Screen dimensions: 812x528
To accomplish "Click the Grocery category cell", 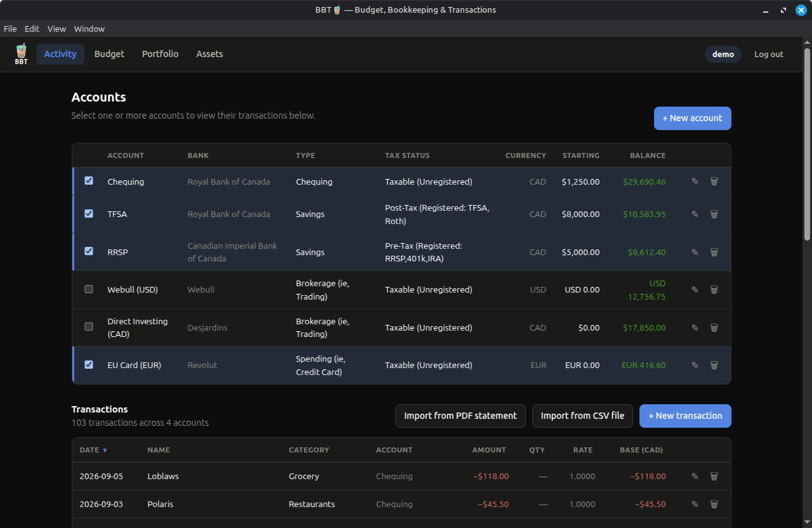I will (304, 477).
